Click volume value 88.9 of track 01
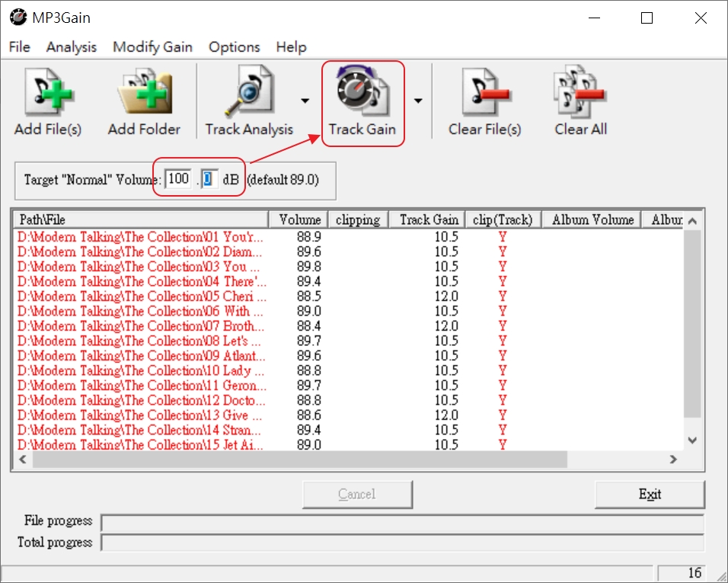The image size is (728, 583). click(x=309, y=237)
